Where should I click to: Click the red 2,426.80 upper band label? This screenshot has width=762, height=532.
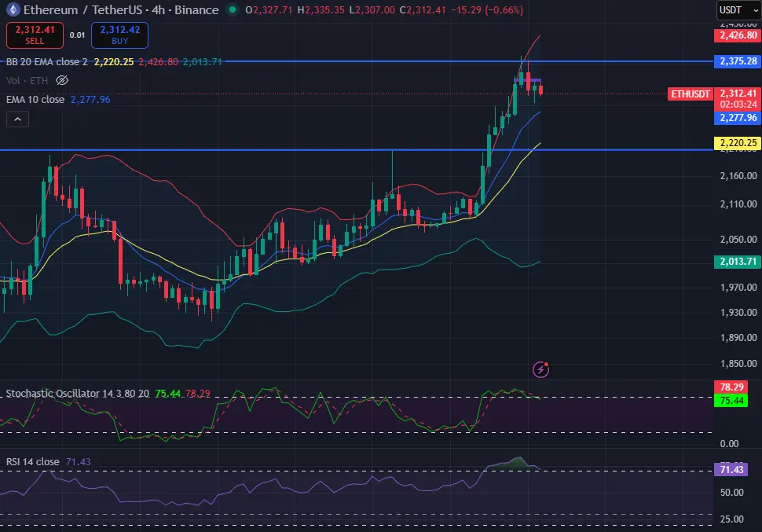coord(737,35)
